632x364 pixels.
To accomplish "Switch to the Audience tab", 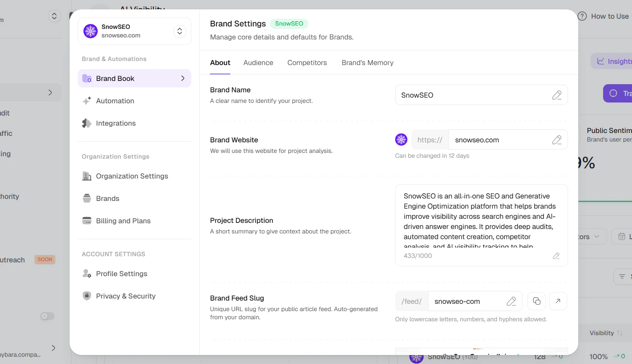I will click(x=258, y=62).
